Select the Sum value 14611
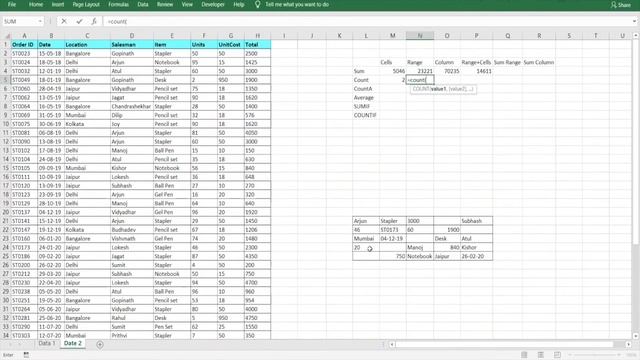 point(476,71)
